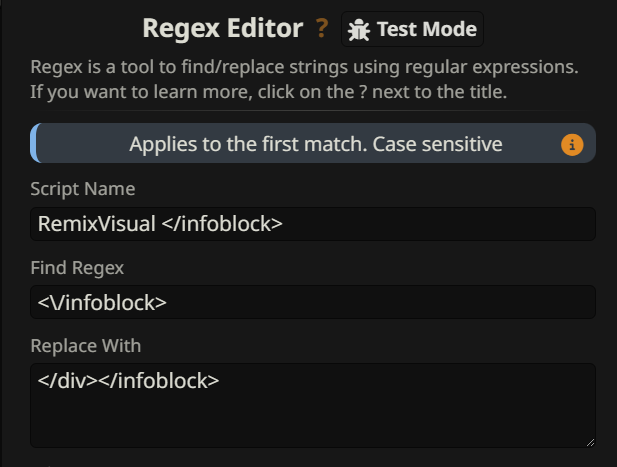Click the Replace With label
Viewport: 617px width, 467px height.
pos(85,345)
